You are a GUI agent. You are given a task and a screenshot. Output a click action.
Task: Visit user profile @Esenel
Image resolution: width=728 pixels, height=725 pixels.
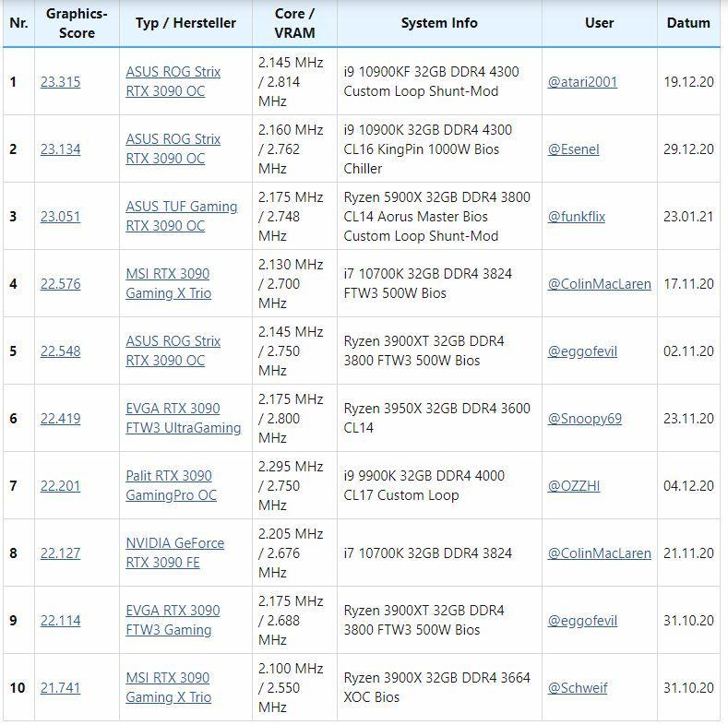[x=574, y=149]
